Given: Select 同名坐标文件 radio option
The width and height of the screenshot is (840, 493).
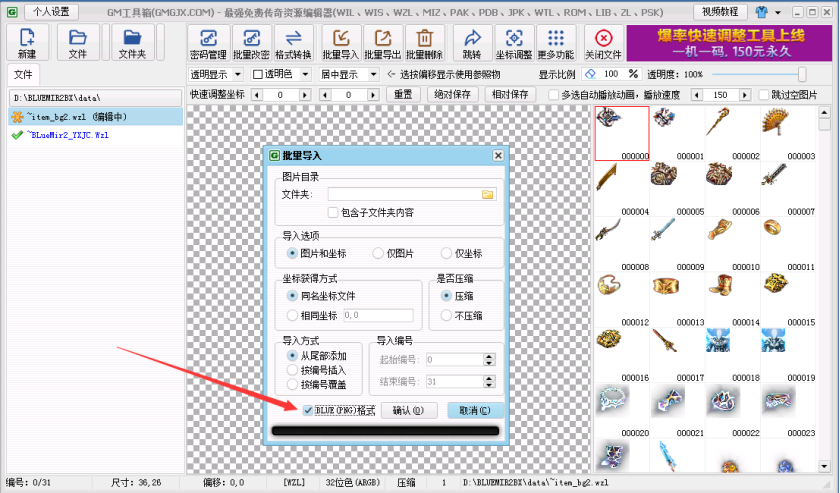Looking at the screenshot, I should click(292, 295).
